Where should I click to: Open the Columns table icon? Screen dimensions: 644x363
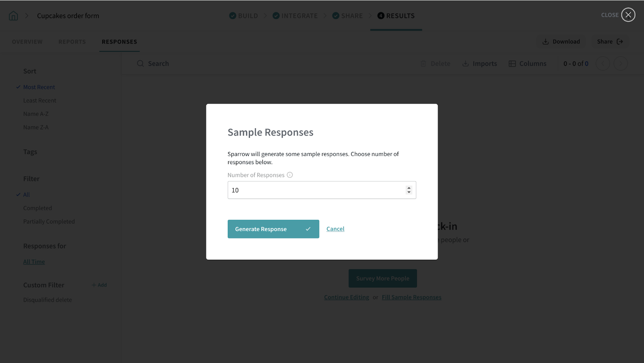point(512,64)
